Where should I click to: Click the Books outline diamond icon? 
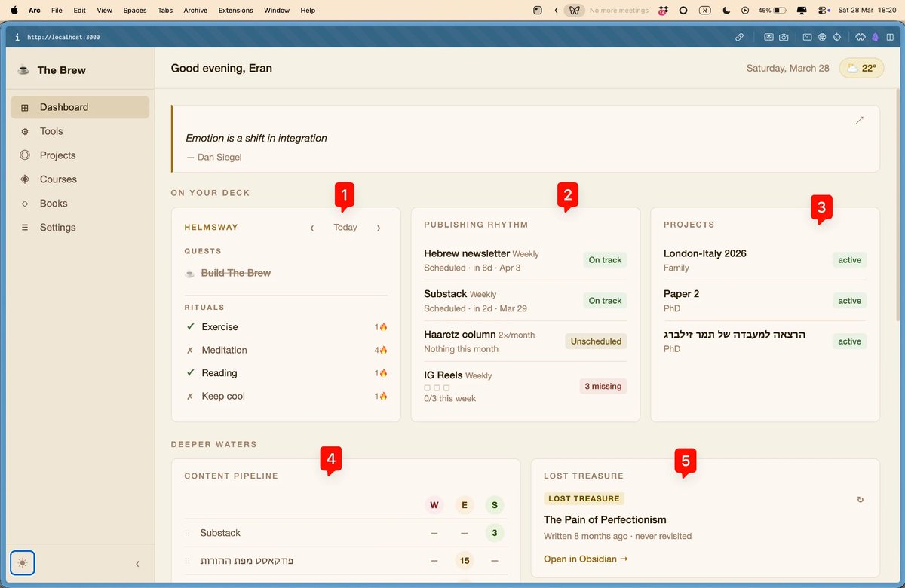[25, 204]
